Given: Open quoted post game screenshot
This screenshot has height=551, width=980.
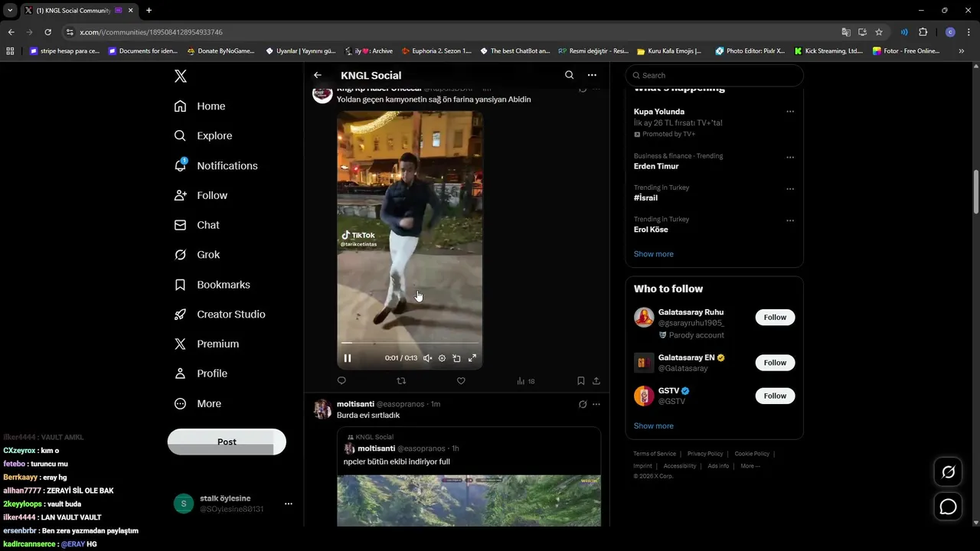Looking at the screenshot, I should point(469,500).
